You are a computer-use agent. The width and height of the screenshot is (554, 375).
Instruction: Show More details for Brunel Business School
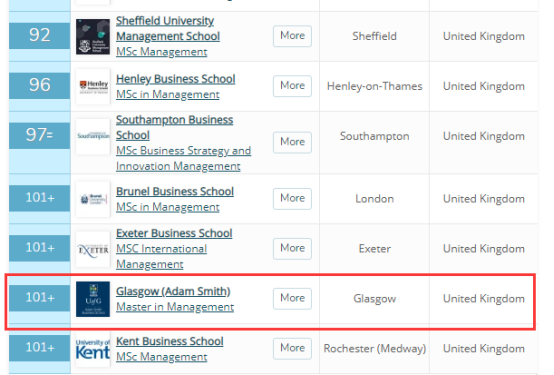click(x=292, y=199)
